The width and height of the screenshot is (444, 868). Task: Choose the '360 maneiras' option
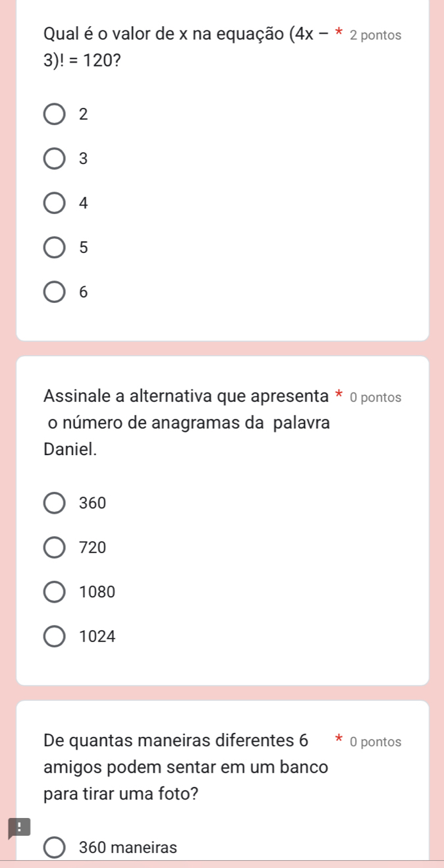click(x=55, y=848)
